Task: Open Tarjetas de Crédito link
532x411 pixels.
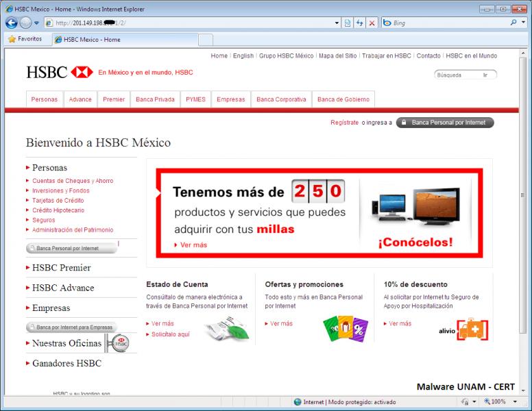Action: click(58, 201)
